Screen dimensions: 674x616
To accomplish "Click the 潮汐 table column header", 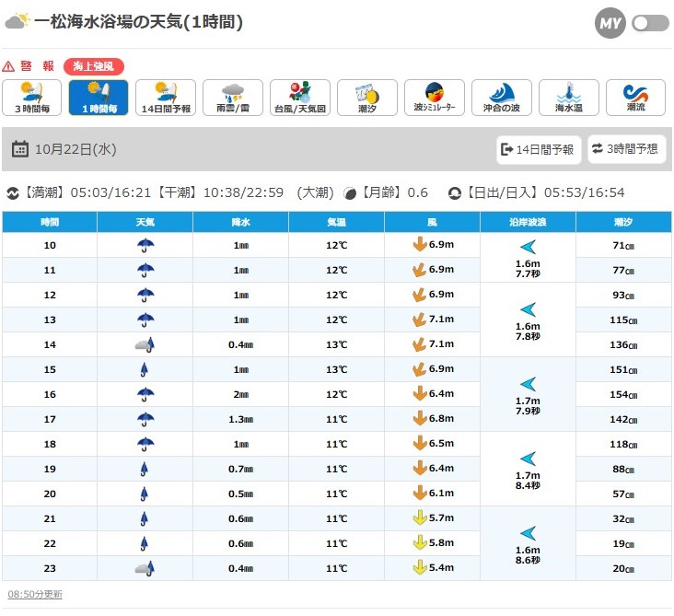I will tap(623, 222).
